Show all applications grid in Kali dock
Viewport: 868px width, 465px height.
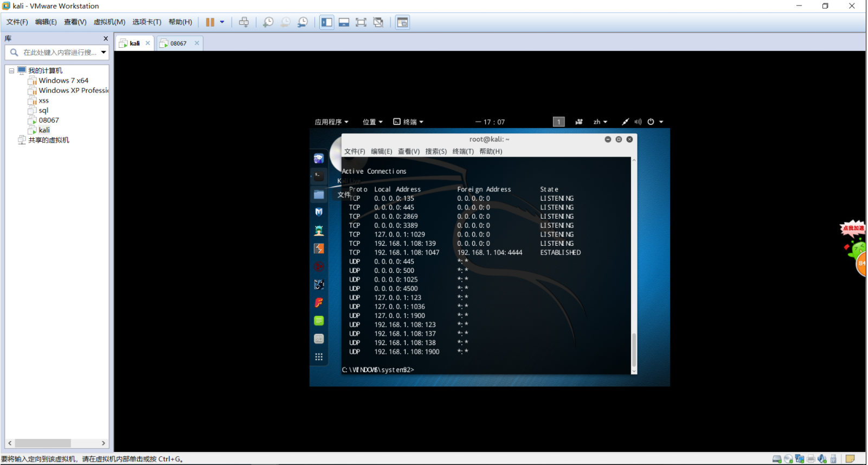click(319, 357)
